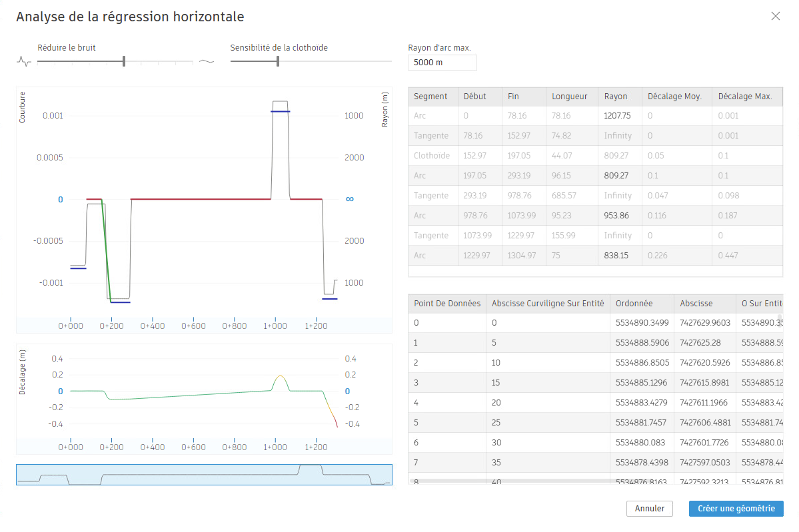Click the offset curve peak in Décalage chart
The image size is (799, 532).
[281, 376]
